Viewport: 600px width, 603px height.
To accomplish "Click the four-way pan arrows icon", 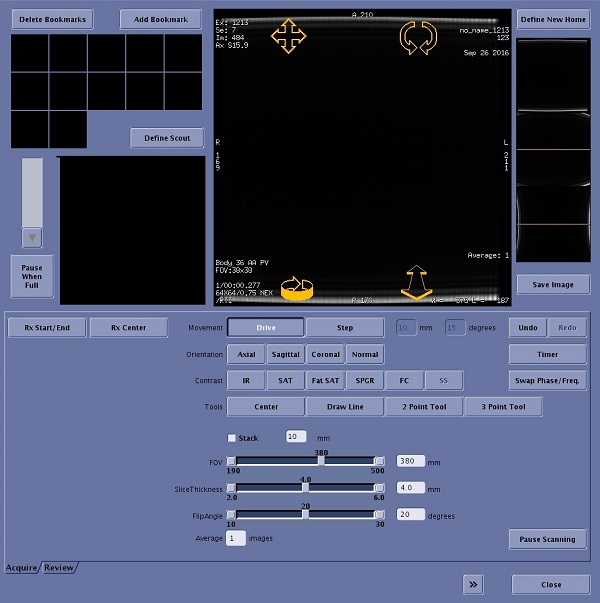I will [288, 36].
